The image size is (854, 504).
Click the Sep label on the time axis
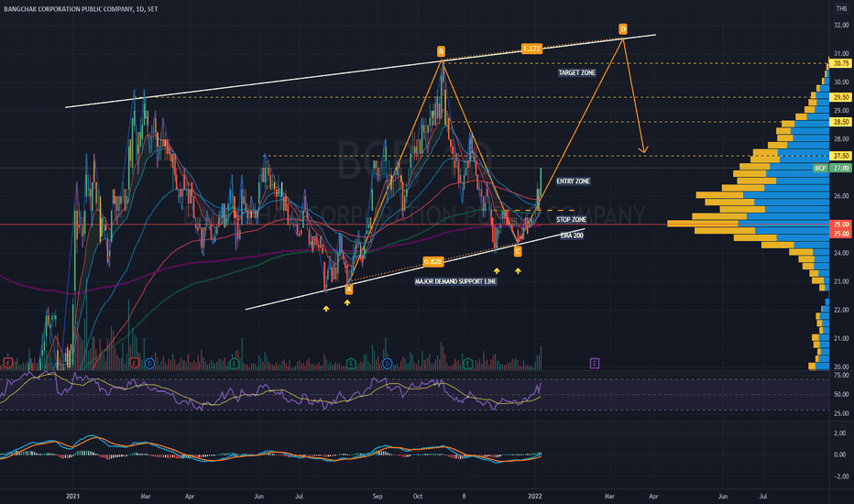pyautogui.click(x=378, y=497)
